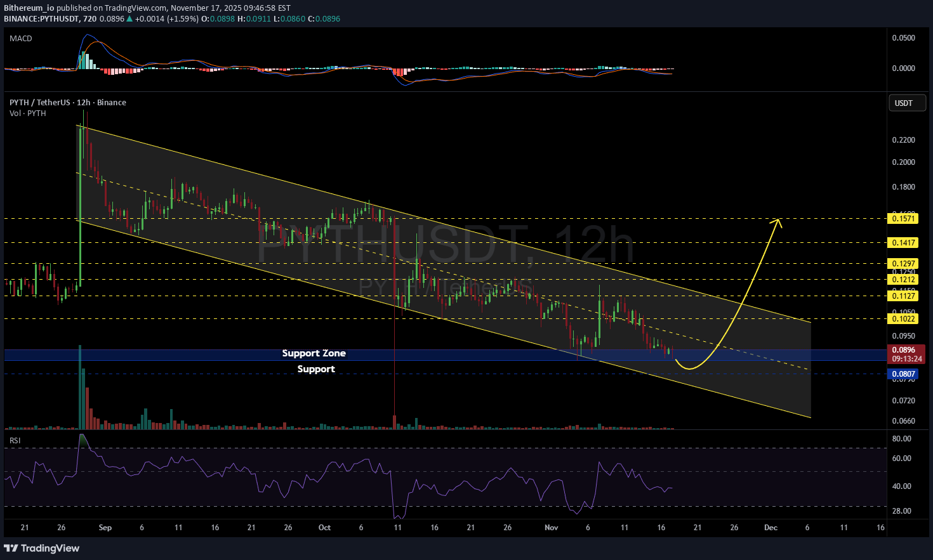933x560 pixels.
Task: Click the TradingView logo in bottom-left corner
Action: [42, 548]
